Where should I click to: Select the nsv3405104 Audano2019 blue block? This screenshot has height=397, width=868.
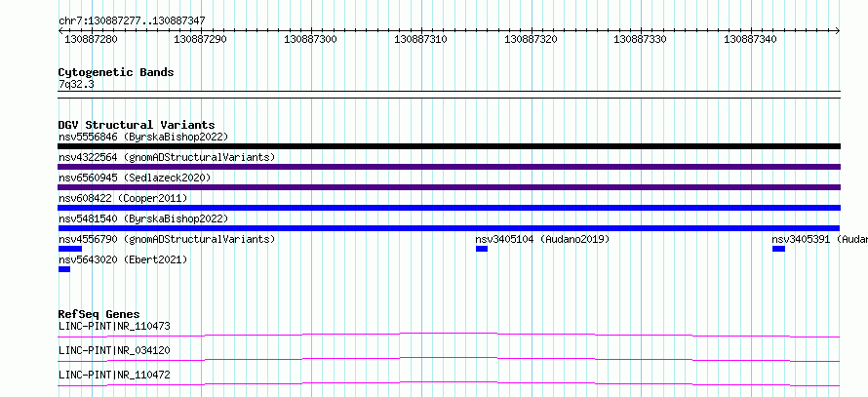point(482,249)
